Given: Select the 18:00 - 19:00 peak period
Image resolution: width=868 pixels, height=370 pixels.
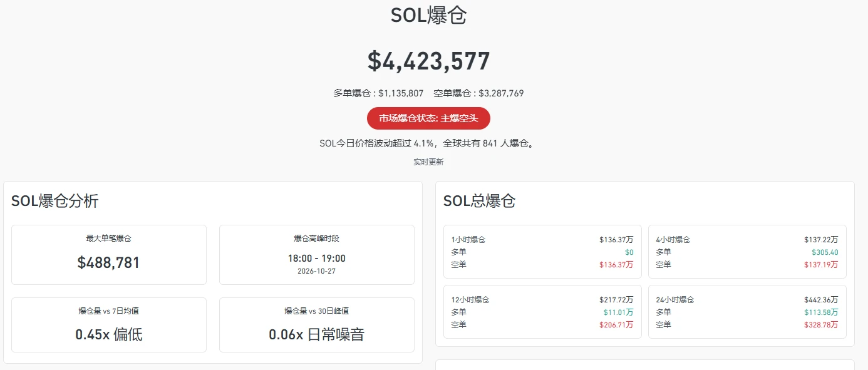Looking at the screenshot, I should [317, 259].
